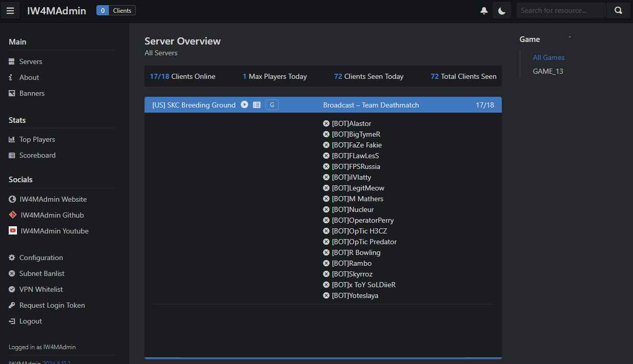Kick [BOT]Skyrroz with the X icon

(x=326, y=274)
